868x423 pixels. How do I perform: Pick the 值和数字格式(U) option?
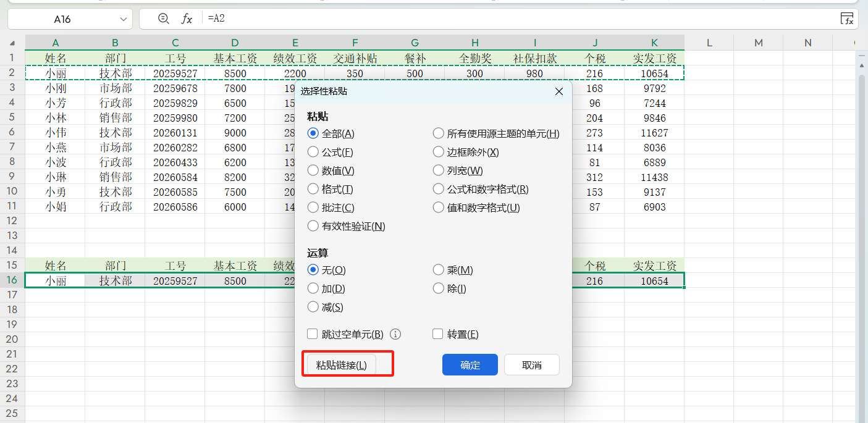click(x=439, y=207)
